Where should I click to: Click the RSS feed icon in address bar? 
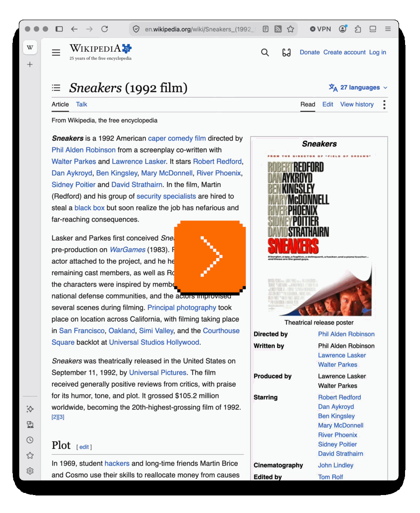click(278, 29)
